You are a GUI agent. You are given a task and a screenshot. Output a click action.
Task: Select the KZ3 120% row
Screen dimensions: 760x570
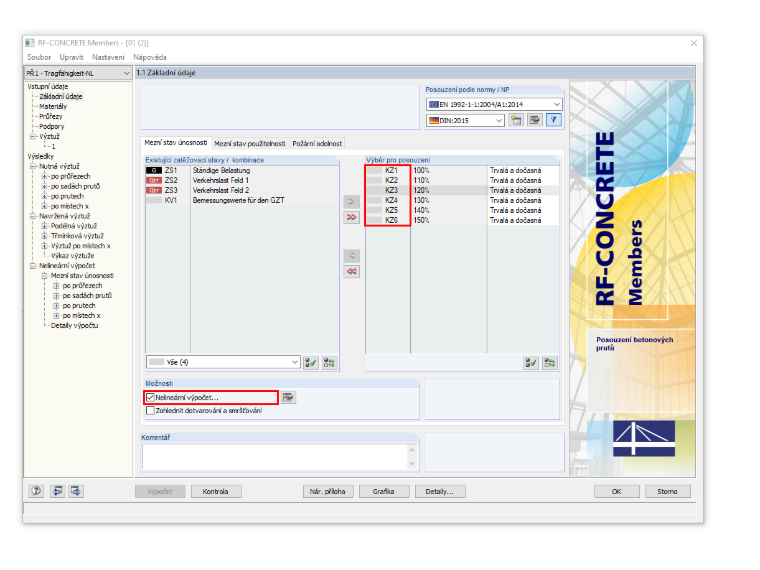462,190
